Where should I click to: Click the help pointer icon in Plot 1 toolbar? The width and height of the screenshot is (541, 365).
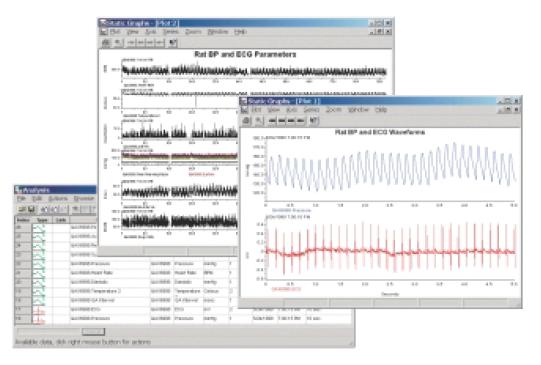pyautogui.click(x=313, y=120)
